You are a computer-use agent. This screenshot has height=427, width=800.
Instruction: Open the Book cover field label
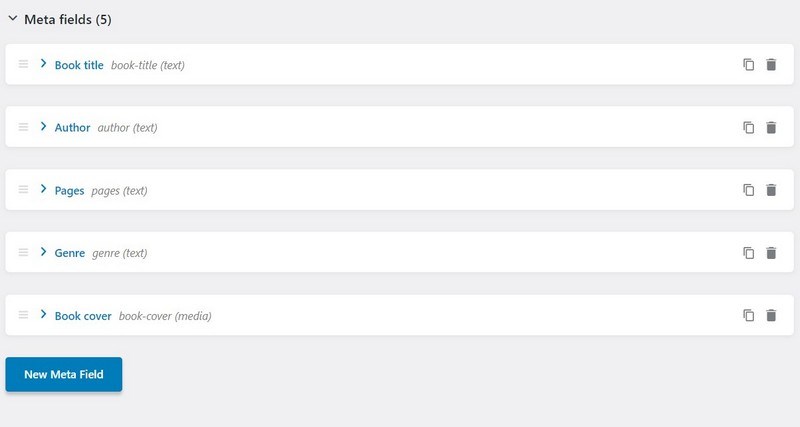tap(83, 316)
